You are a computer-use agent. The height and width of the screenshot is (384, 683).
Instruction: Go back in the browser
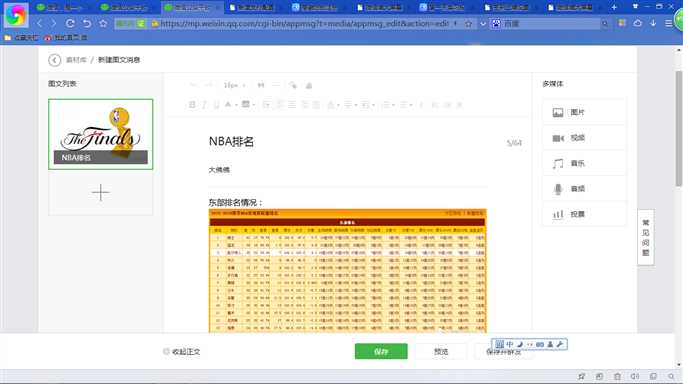click(40, 23)
